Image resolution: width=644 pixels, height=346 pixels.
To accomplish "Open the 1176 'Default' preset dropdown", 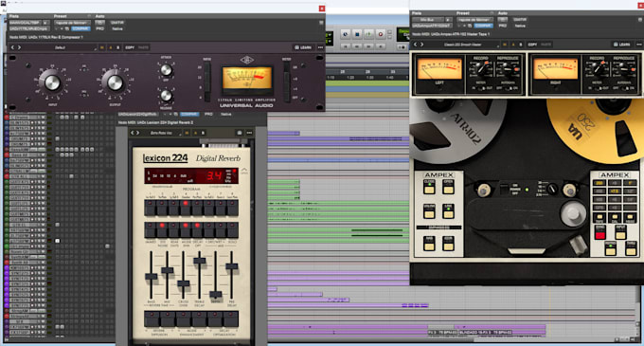I will [61, 47].
